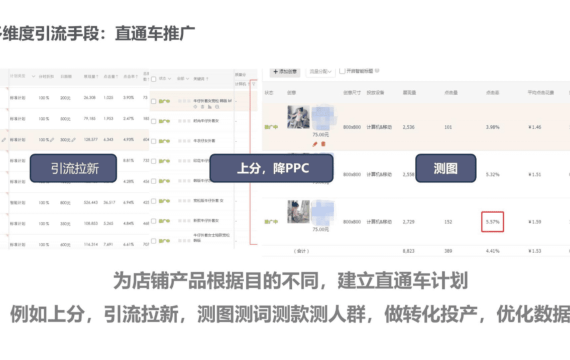Click the chart icon under highlighted keyword

(210, 107)
